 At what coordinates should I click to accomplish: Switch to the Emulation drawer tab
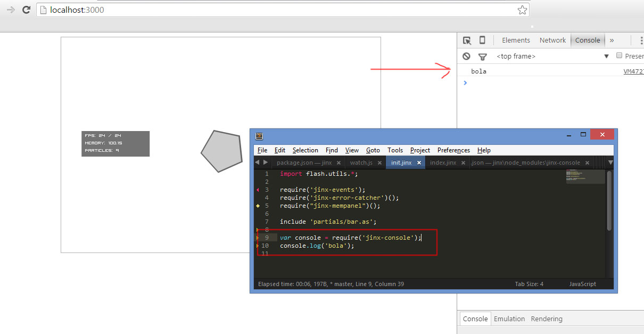tap(509, 319)
